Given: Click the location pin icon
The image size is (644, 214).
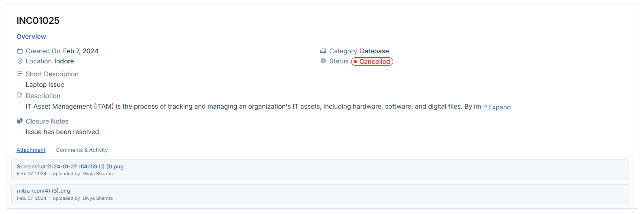Looking at the screenshot, I should (20, 61).
